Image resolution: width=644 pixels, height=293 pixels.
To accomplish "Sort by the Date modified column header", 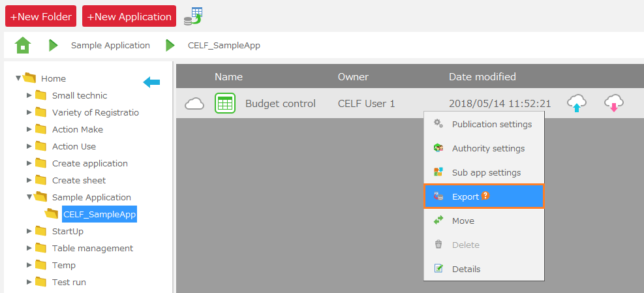I will pos(482,76).
